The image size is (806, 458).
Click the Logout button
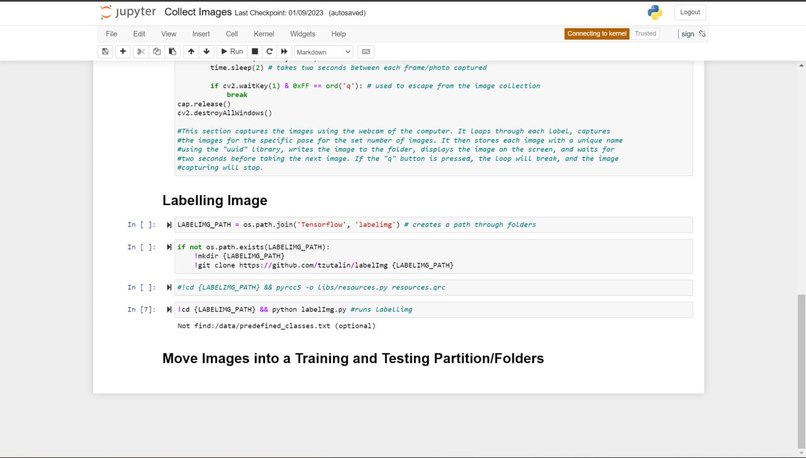[x=690, y=12]
